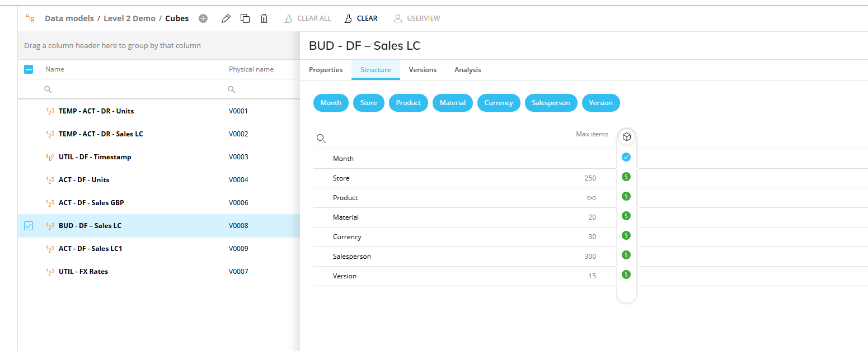Viewport: 868px width, 351px height.
Task: Click the Cubes breadcrumb
Action: 177,18
